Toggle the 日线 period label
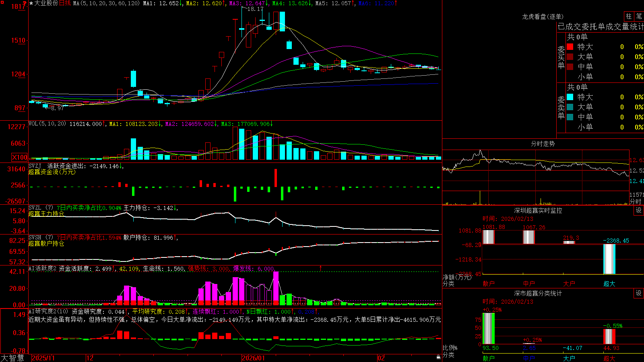The image size is (644, 362). click(65, 3)
